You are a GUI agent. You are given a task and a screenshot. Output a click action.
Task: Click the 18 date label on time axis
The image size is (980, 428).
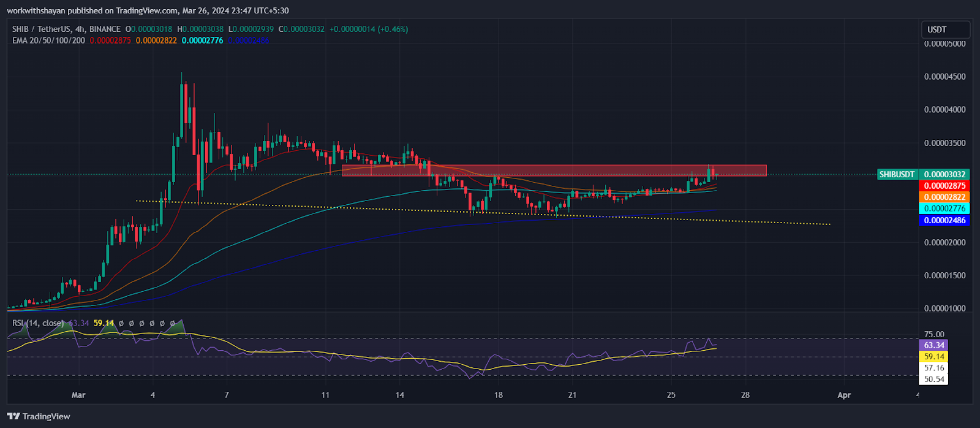coord(499,395)
